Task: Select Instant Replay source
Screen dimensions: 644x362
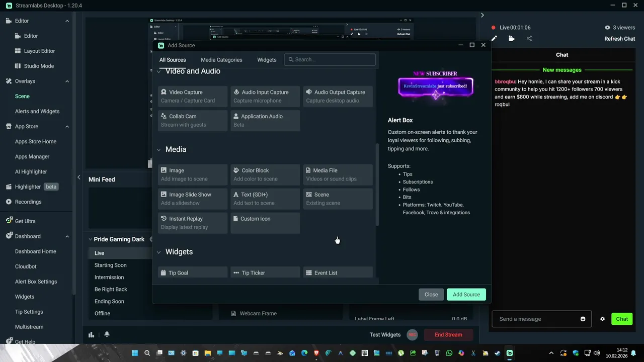Action: (x=193, y=223)
